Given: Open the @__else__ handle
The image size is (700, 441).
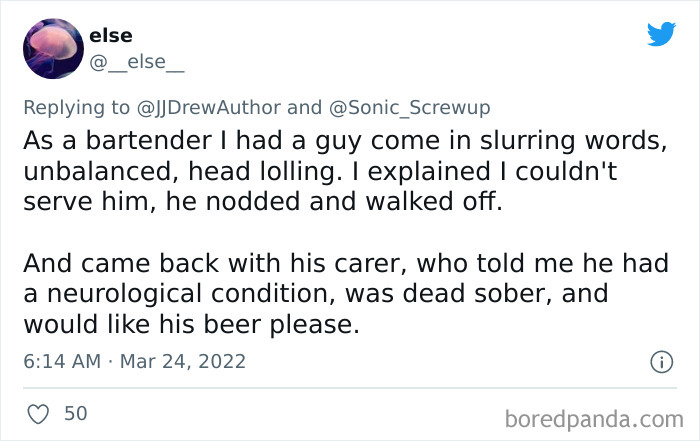Looking at the screenshot, I should tap(136, 63).
